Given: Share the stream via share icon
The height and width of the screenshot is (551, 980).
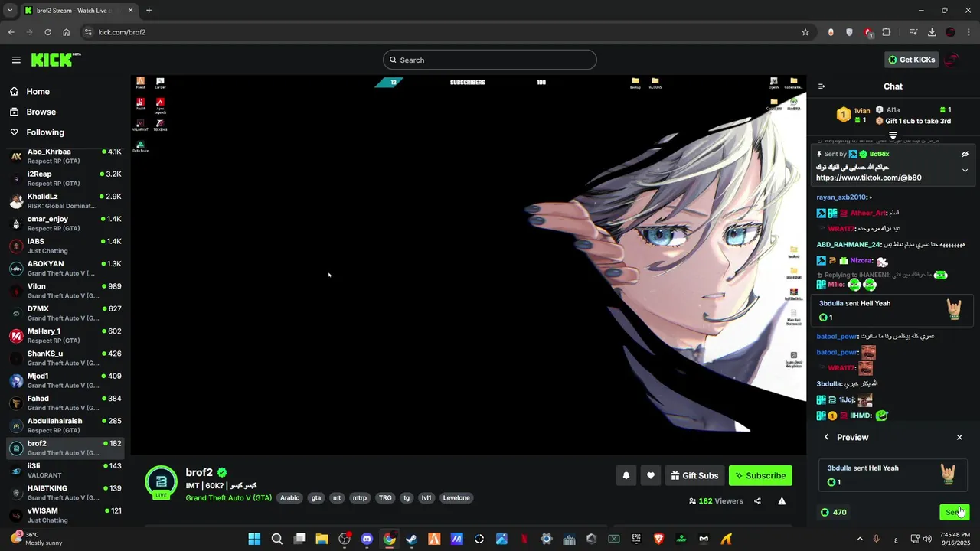Looking at the screenshot, I should coord(757,501).
